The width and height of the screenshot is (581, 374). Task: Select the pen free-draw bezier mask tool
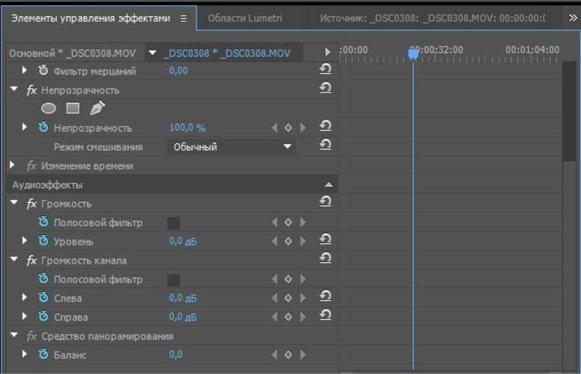(97, 108)
